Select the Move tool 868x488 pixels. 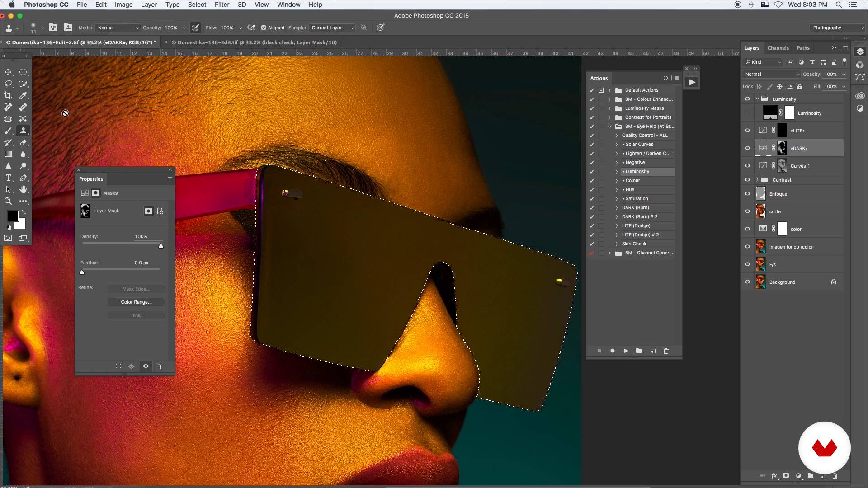(8, 72)
